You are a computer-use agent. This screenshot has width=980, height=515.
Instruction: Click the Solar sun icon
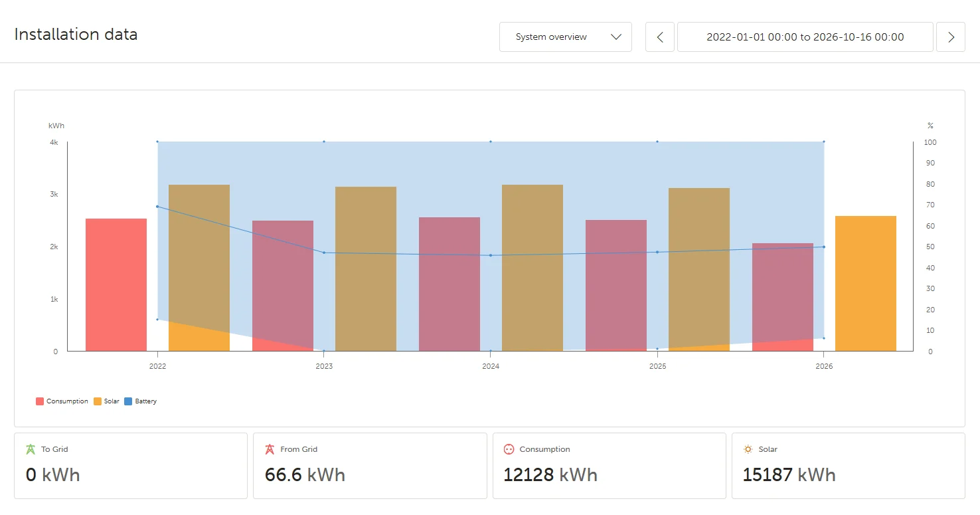click(x=748, y=449)
